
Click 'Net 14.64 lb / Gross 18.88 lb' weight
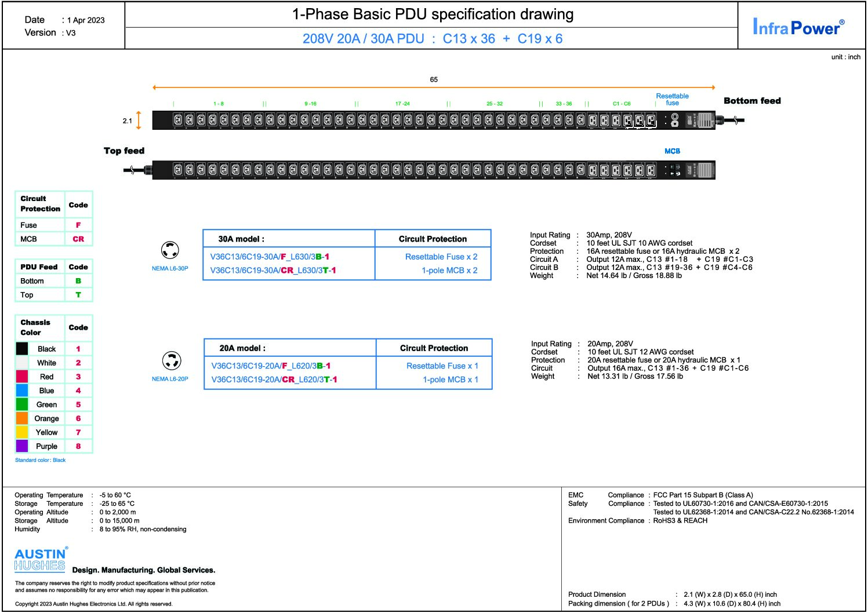pos(634,276)
